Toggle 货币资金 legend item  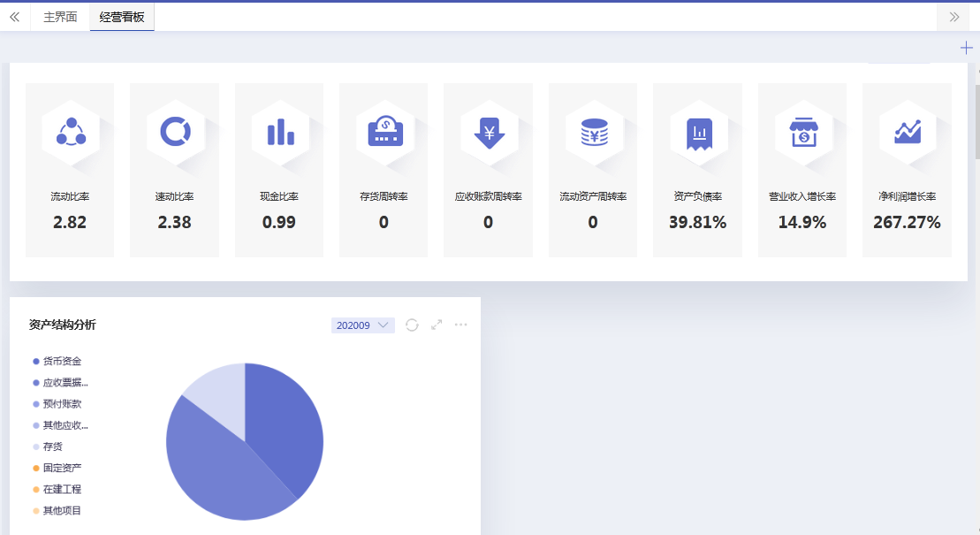click(62, 362)
